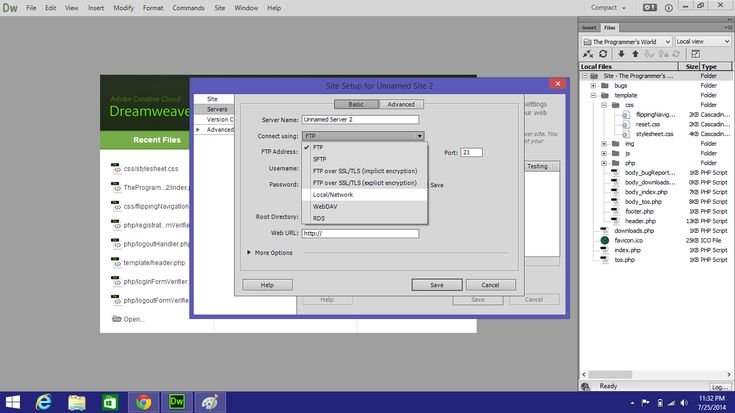Screen dimensions: 735x413
Task: Click the Expand Files panel icon
Action: click(x=696, y=54)
